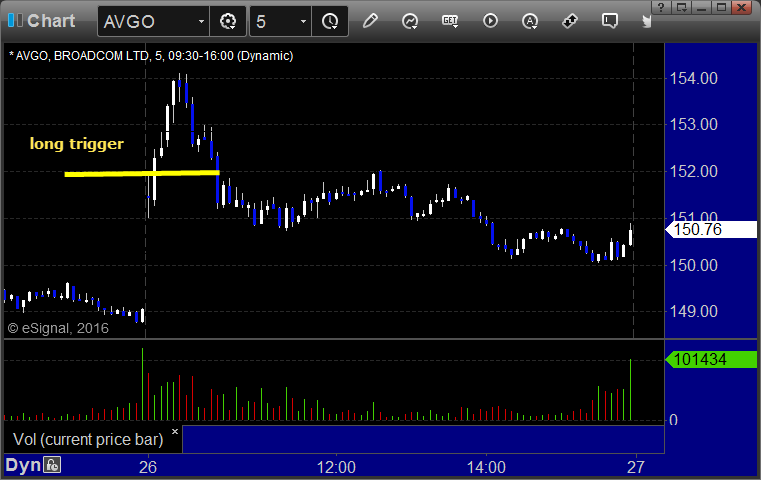Open the studies chart-line icon menu
Viewport: 761px width, 480px height.
pyautogui.click(x=410, y=21)
